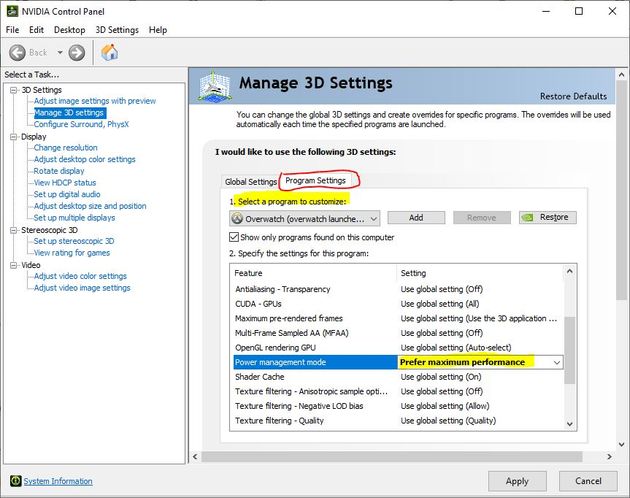The width and height of the screenshot is (630, 498).
Task: Click the NVIDIA Control Panel title bar icon
Action: (10, 9)
